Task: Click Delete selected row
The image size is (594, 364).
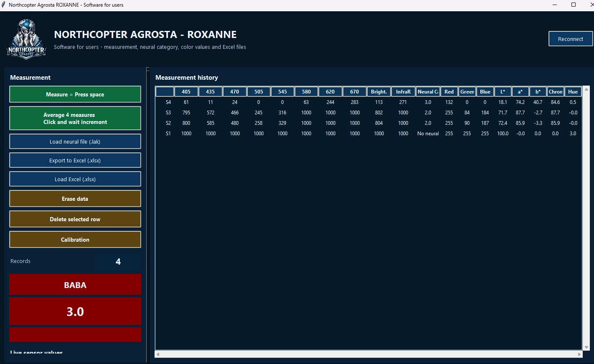Action: 75,219
